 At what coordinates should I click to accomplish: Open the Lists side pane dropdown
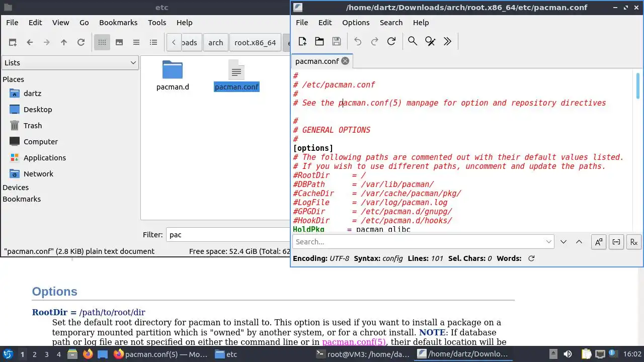(70, 63)
